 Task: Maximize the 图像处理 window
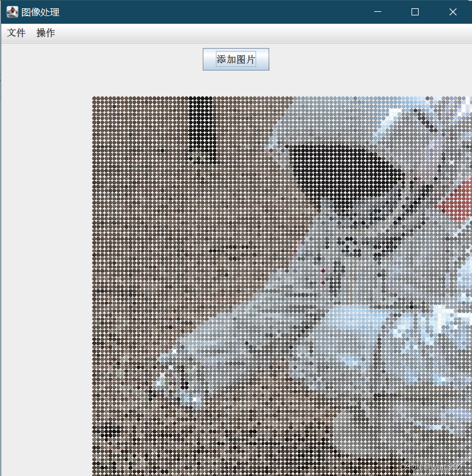click(415, 12)
